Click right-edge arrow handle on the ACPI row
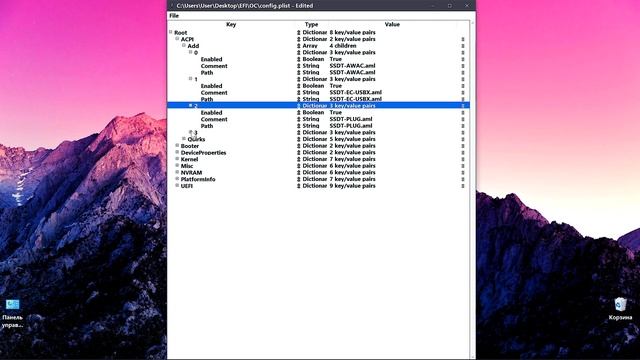This screenshot has height=360, width=640. pyautogui.click(x=463, y=39)
